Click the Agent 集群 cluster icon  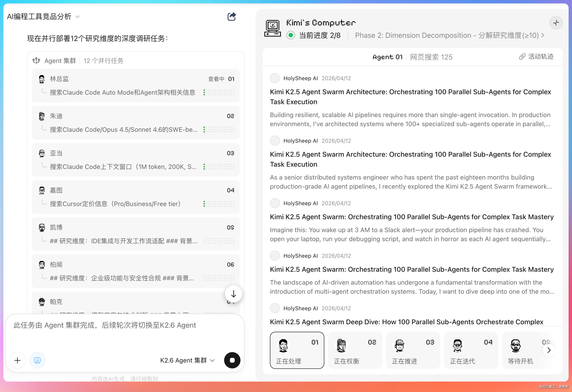36,60
